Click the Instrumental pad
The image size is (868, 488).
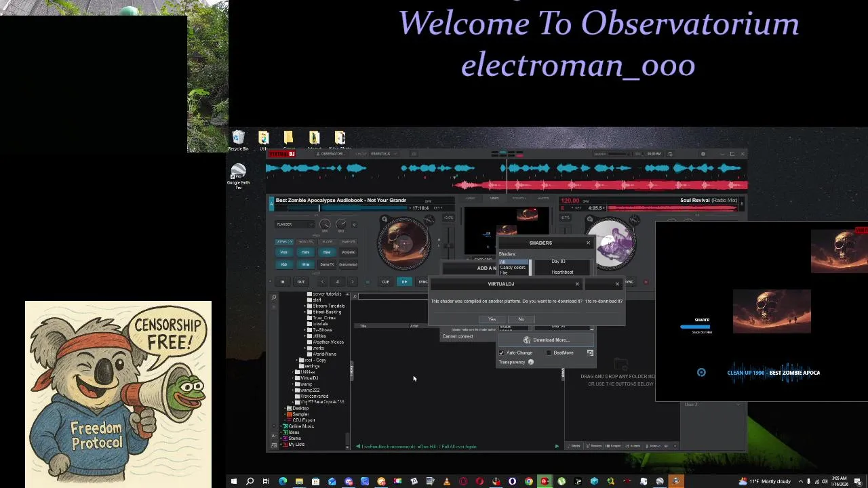(x=348, y=264)
